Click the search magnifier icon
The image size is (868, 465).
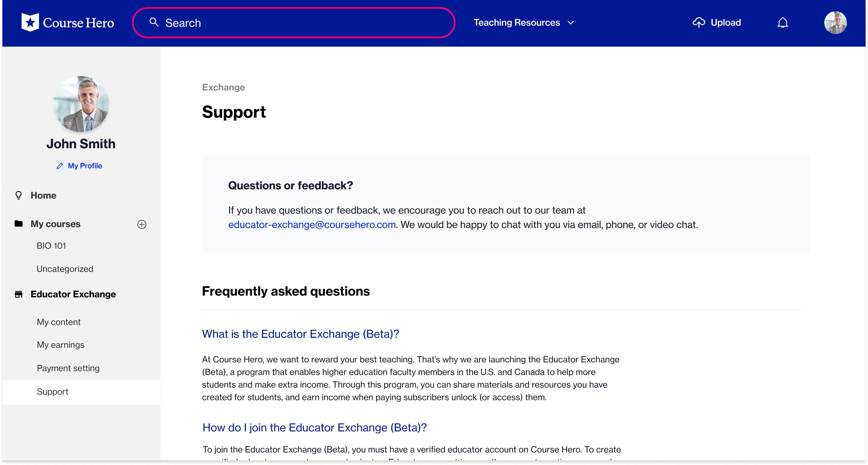(154, 22)
